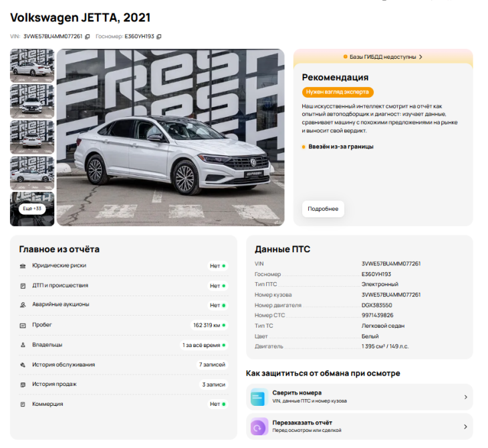Click the Перезаказать отчёт title
This screenshot has width=488, height=448.
[x=302, y=423]
